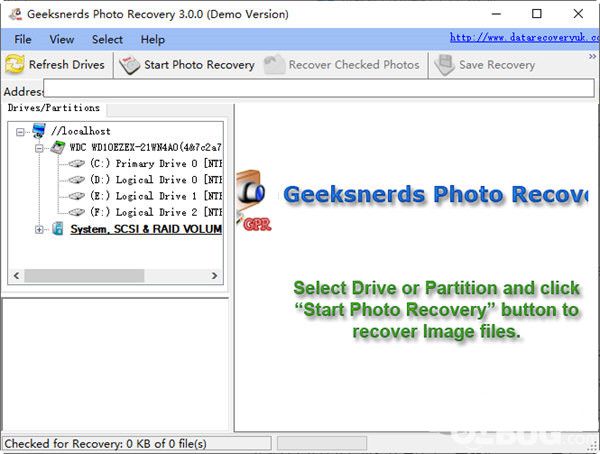Minimize the Geeksnerds Photo Recovery window

[x=496, y=14]
